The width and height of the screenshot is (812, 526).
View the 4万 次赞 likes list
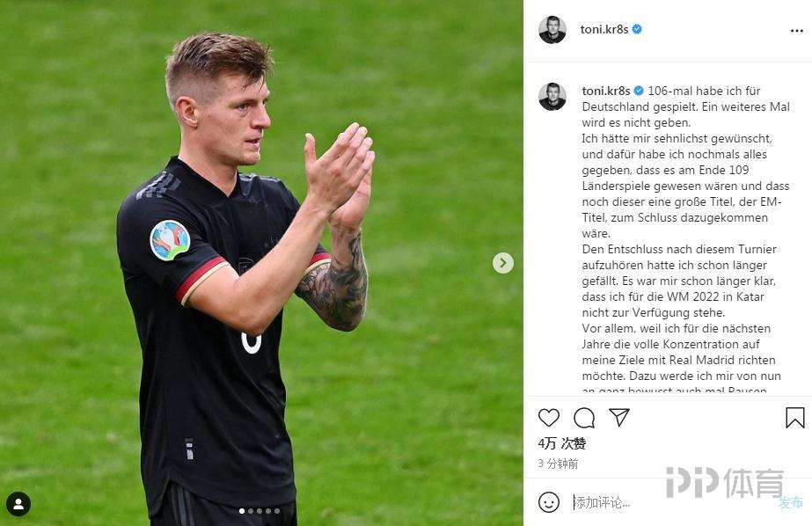point(562,443)
